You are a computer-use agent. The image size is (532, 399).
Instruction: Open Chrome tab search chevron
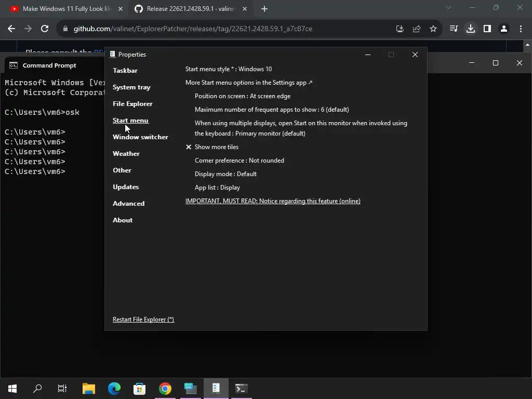(448, 7)
